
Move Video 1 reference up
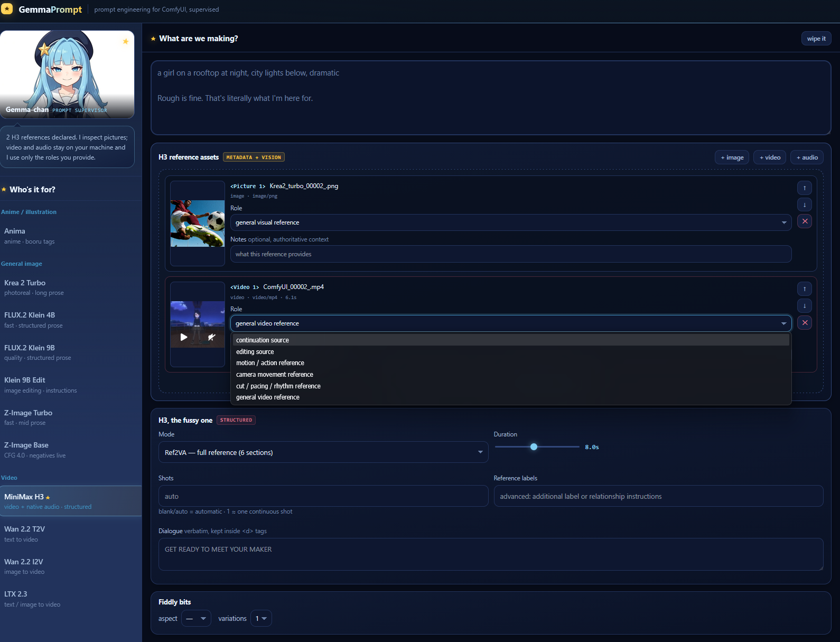[805, 289]
